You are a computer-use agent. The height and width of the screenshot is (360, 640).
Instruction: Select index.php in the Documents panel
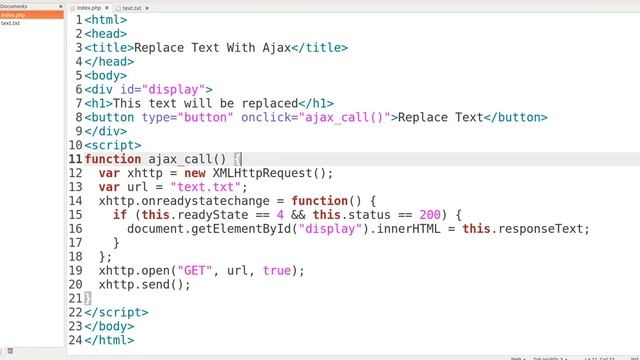[x=32, y=15]
